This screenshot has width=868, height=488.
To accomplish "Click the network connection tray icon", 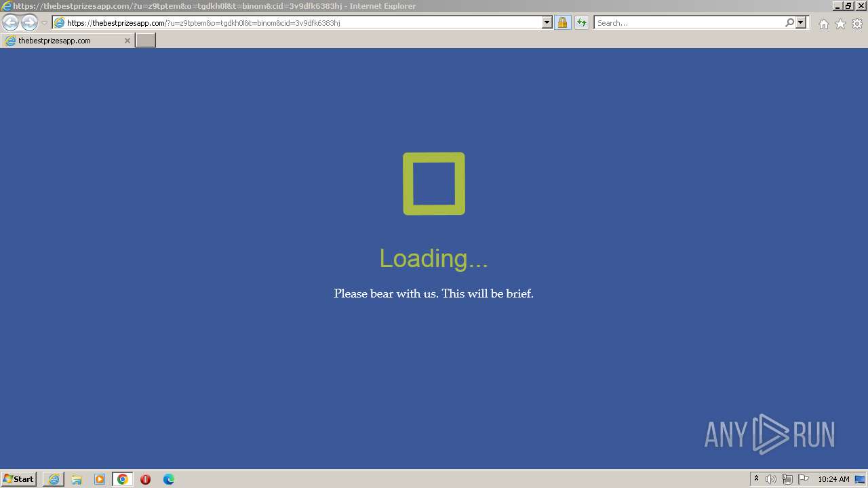I will (x=787, y=479).
